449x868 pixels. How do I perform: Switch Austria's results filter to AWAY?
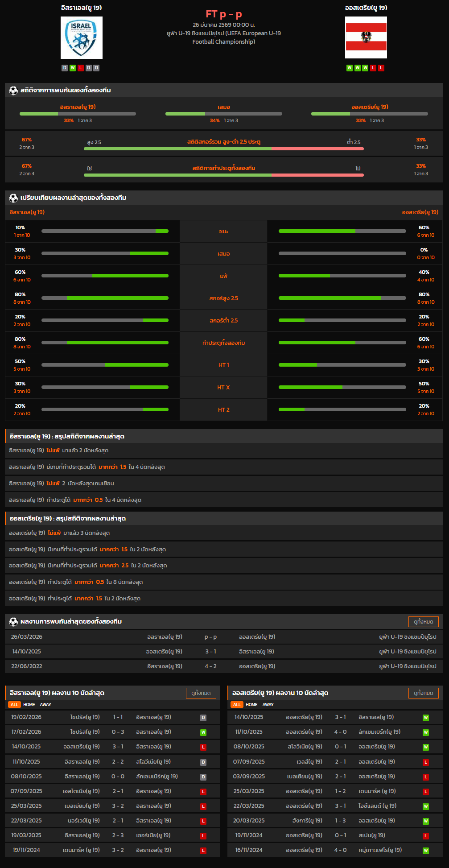(x=268, y=705)
